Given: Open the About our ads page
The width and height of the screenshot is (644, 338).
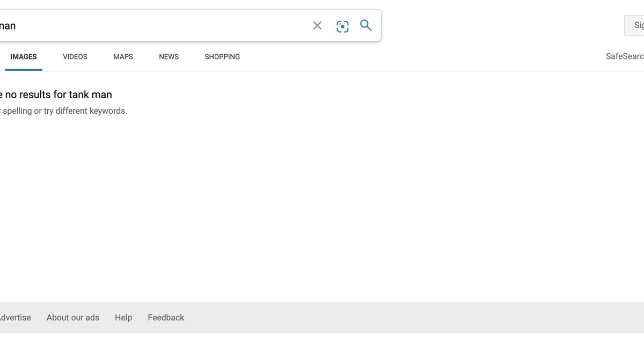Looking at the screenshot, I should tap(73, 317).
